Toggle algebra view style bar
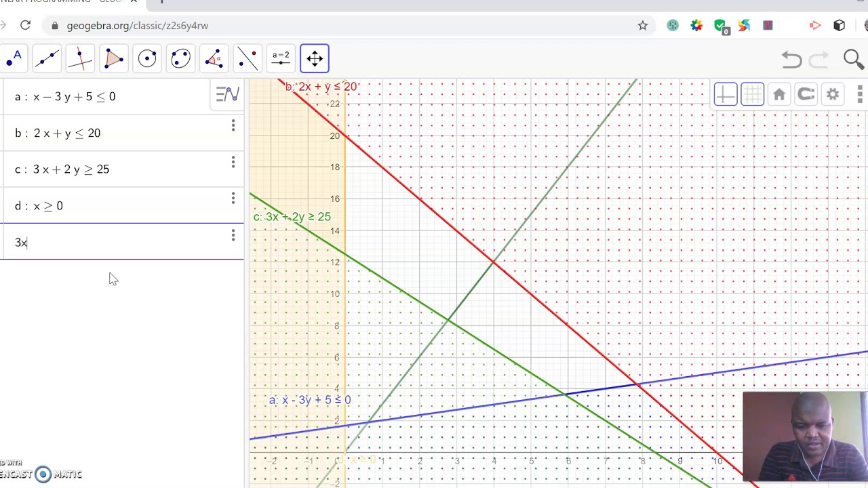This screenshot has width=868, height=488. 227,95
